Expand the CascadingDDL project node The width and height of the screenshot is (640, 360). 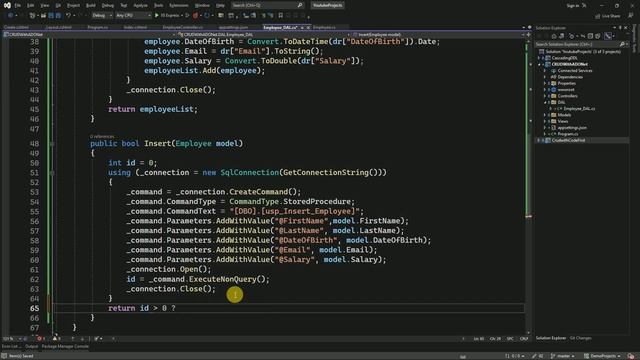point(539,58)
